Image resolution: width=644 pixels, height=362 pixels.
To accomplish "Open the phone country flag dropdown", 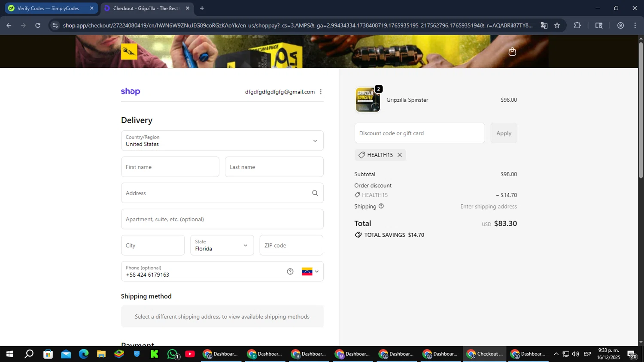I will pyautogui.click(x=310, y=271).
